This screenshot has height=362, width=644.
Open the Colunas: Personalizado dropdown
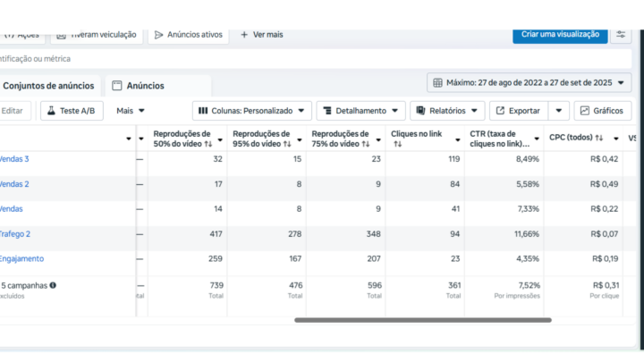[251, 111]
